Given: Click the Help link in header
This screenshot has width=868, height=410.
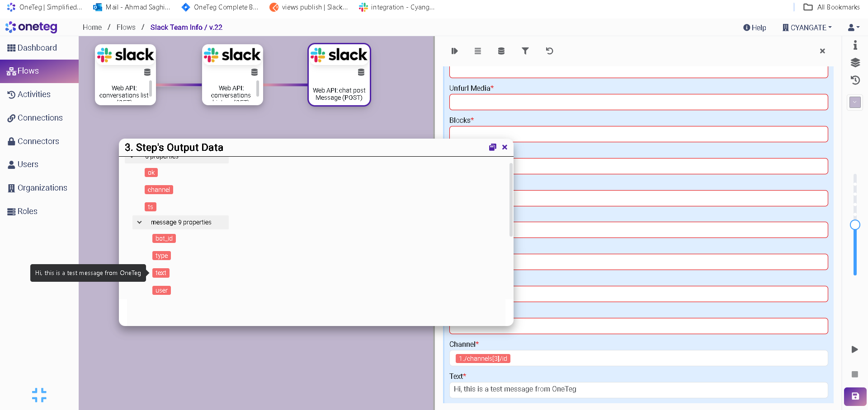Looking at the screenshot, I should click(x=755, y=28).
